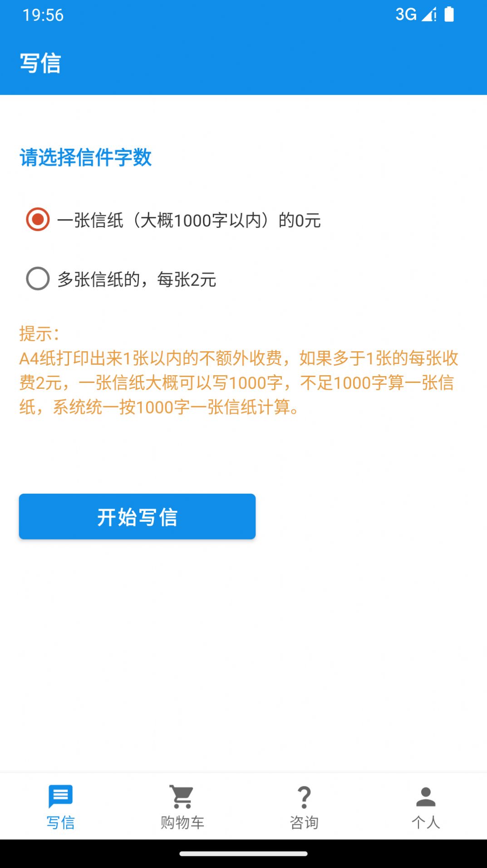Tap the 多张信纸的，每张2元 option label
This screenshot has height=868, width=487.
tap(137, 280)
